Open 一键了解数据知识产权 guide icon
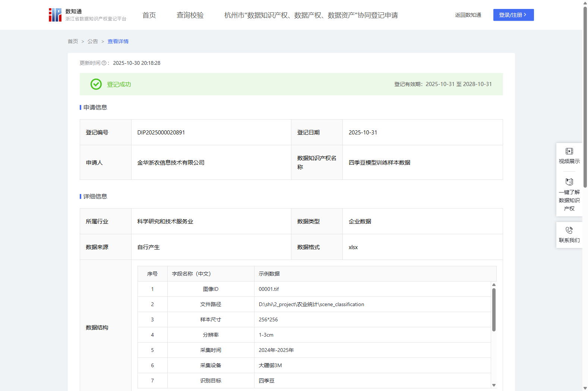588x391 pixels. pos(569,182)
